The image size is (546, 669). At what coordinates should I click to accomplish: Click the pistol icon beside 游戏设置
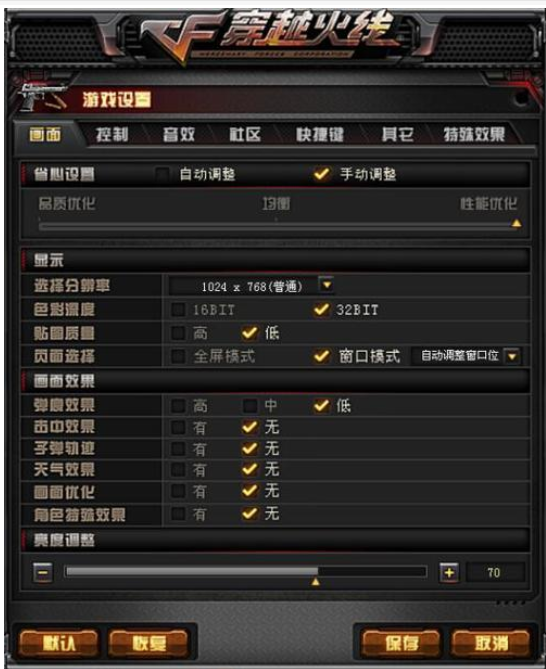(42, 97)
